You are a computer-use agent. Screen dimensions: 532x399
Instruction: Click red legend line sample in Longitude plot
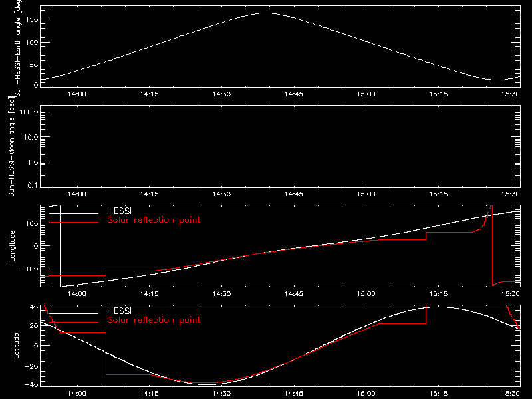(x=74, y=223)
